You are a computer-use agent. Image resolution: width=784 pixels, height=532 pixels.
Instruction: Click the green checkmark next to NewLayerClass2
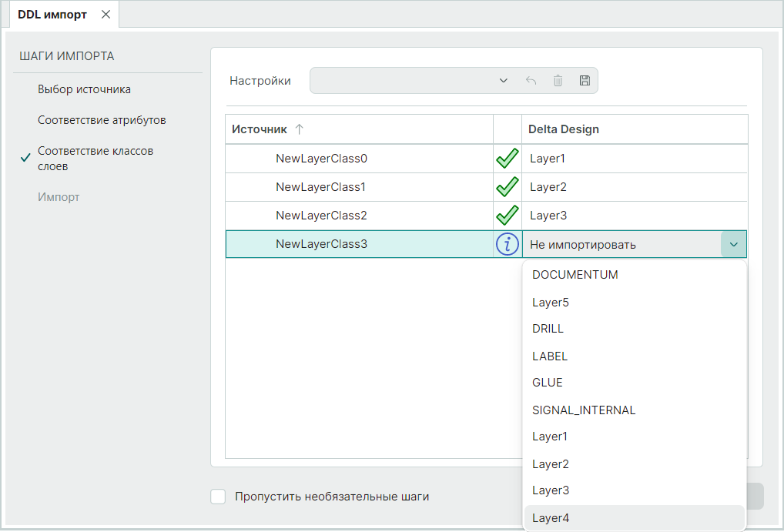pyautogui.click(x=507, y=216)
